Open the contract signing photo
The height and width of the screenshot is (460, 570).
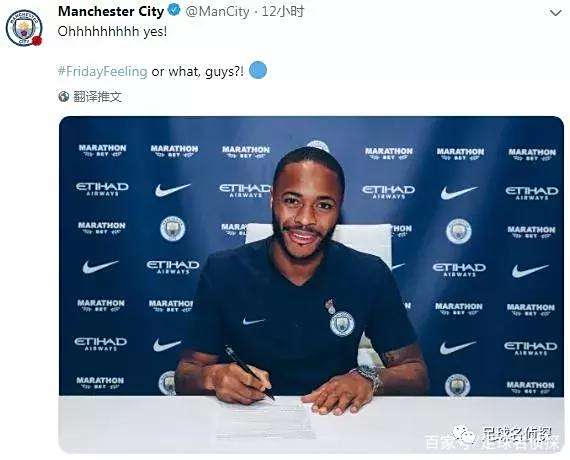coord(311,284)
